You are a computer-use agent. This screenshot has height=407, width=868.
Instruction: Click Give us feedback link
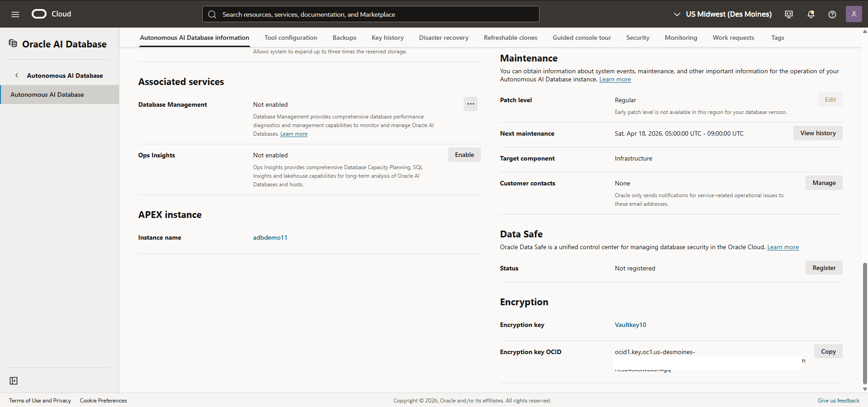pyautogui.click(x=839, y=401)
